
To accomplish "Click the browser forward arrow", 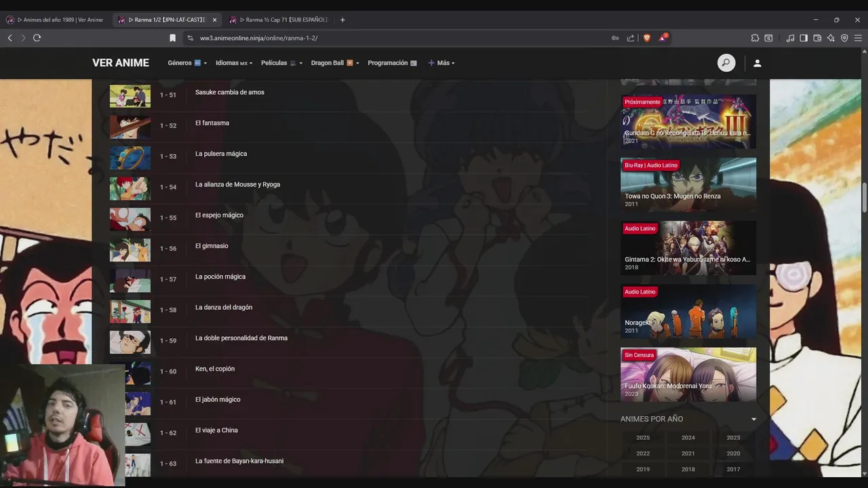I will 23,38.
